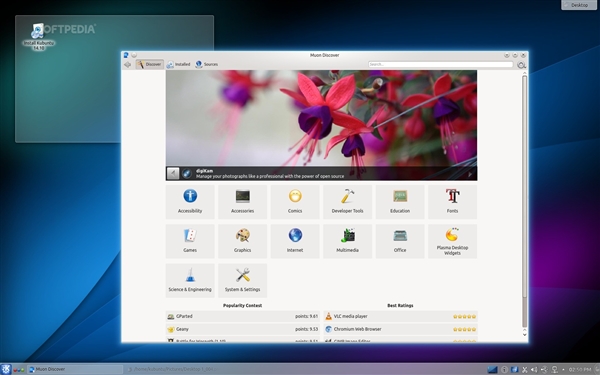This screenshot has height=375, width=600.
Task: Open the Plasma Desktop Widgets category
Action: [452, 241]
